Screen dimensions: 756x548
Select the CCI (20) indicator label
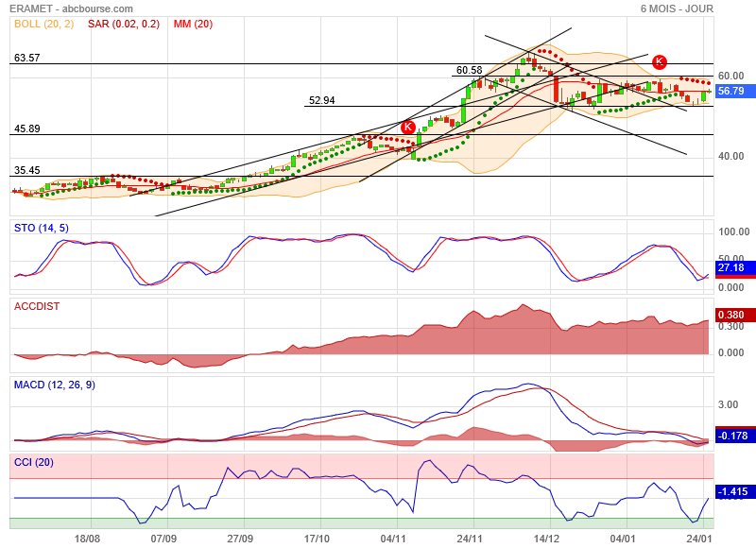(x=34, y=462)
